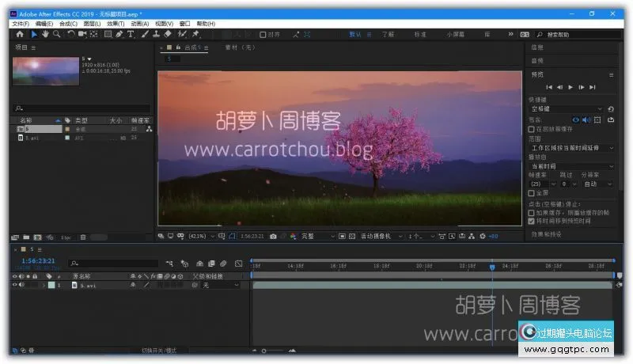Enable the 对齐 snapping checkbox

263,35
